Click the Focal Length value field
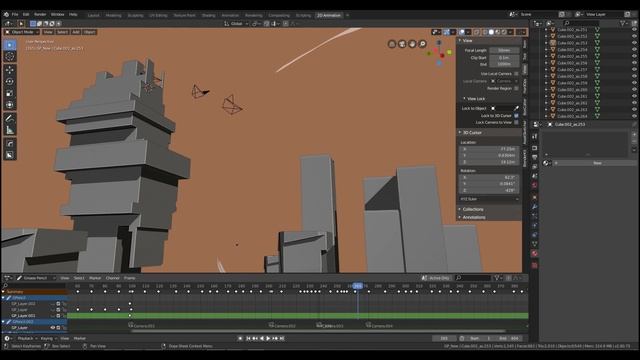The width and height of the screenshot is (640, 360). (x=504, y=51)
